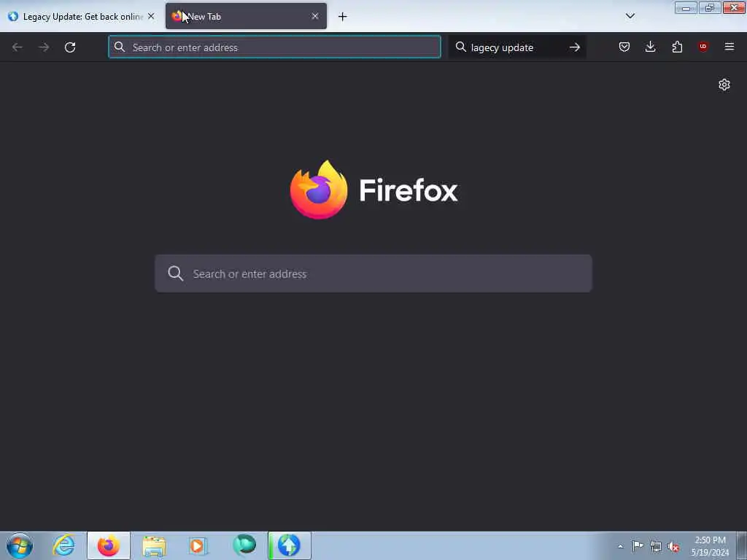Click the center page search field
The height and width of the screenshot is (560, 747).
pos(373,273)
